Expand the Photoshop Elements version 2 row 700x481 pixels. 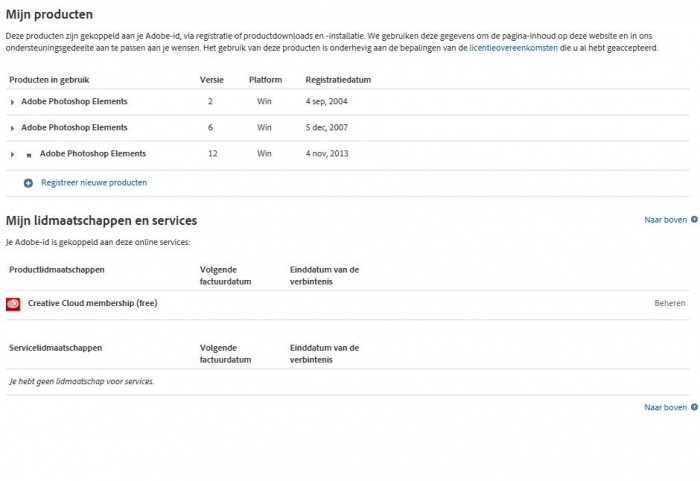tap(12, 102)
